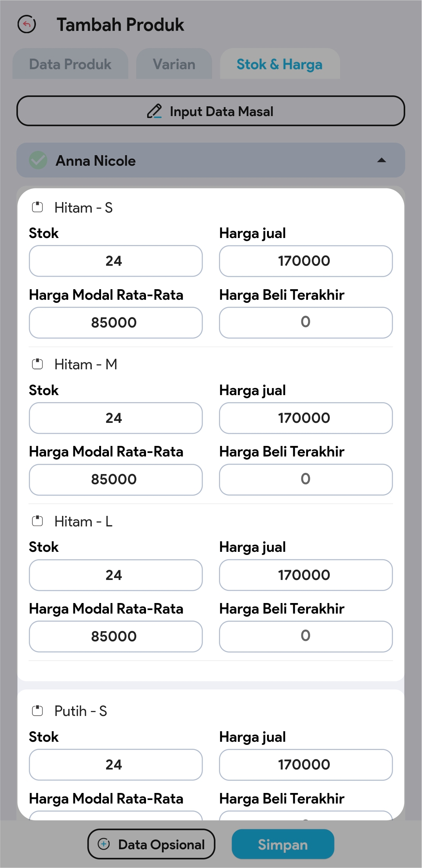Toggle the green checkmark for Anna Nicole
Viewport: 422px width, 868px height.
(x=38, y=160)
